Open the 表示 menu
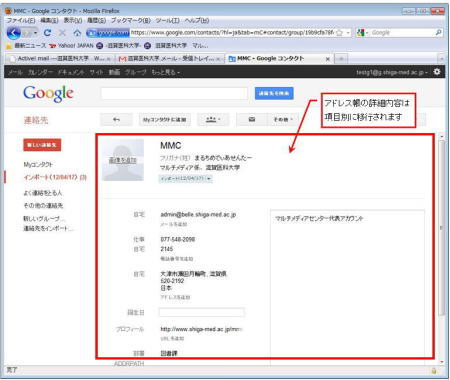 pyautogui.click(x=73, y=20)
